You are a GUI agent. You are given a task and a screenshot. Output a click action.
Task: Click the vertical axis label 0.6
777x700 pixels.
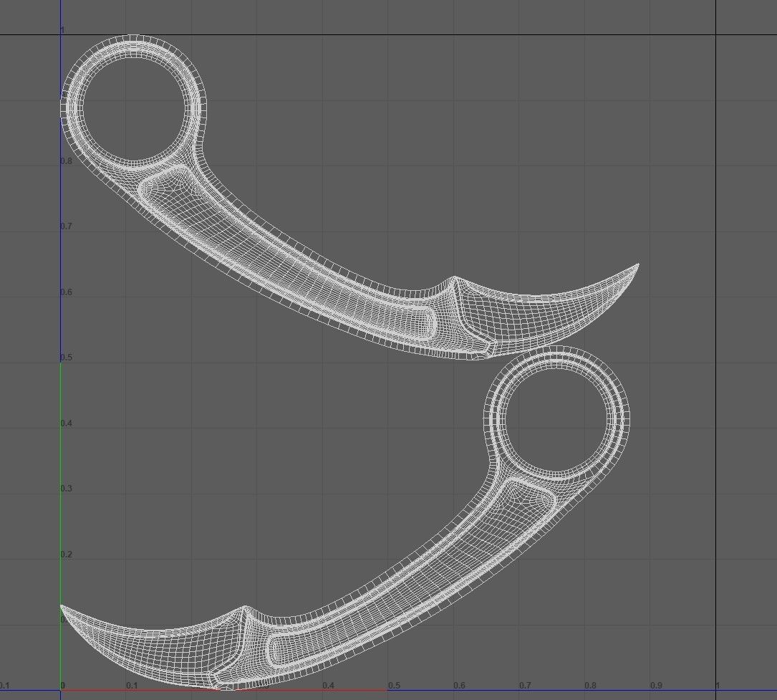click(67, 292)
